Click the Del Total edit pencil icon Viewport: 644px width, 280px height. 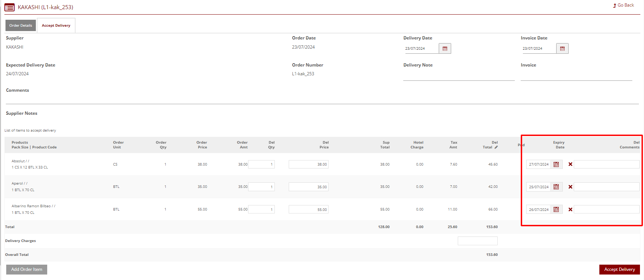click(x=496, y=147)
